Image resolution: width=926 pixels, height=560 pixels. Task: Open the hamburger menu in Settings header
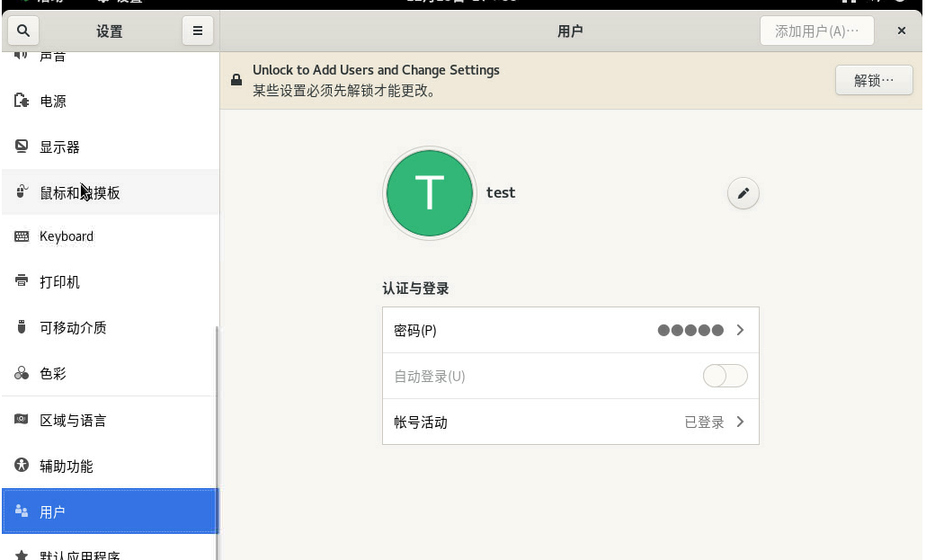click(x=198, y=31)
